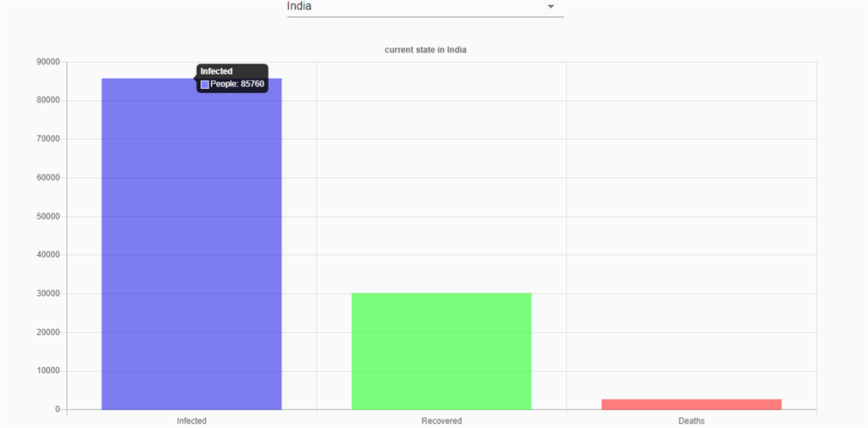Image resolution: width=868 pixels, height=428 pixels.
Task: Click the 90000 y-axis label
Action: (48, 62)
